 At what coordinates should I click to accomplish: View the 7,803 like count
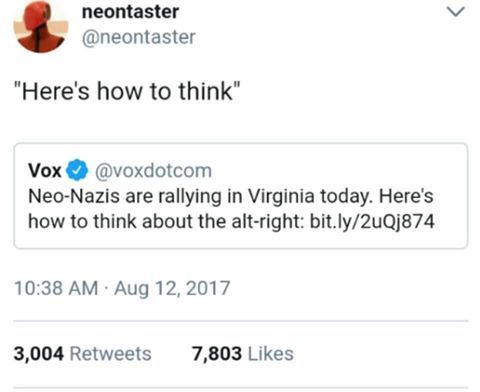tap(217, 354)
